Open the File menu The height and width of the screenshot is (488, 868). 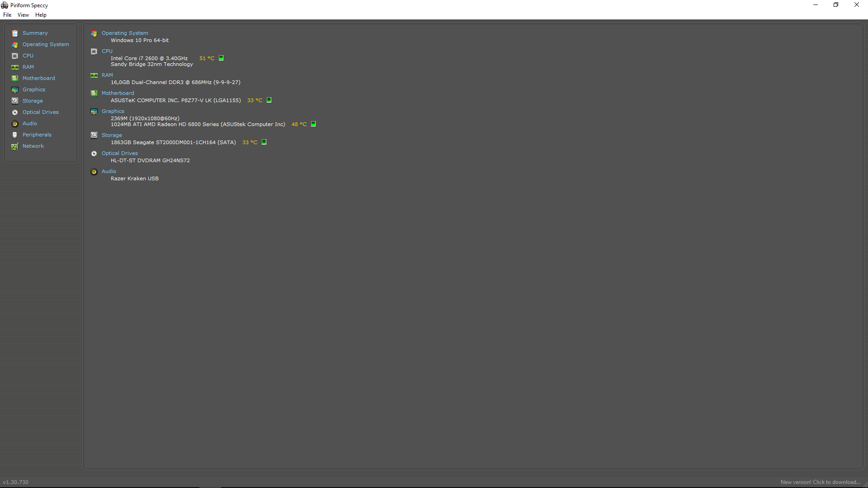tap(7, 15)
